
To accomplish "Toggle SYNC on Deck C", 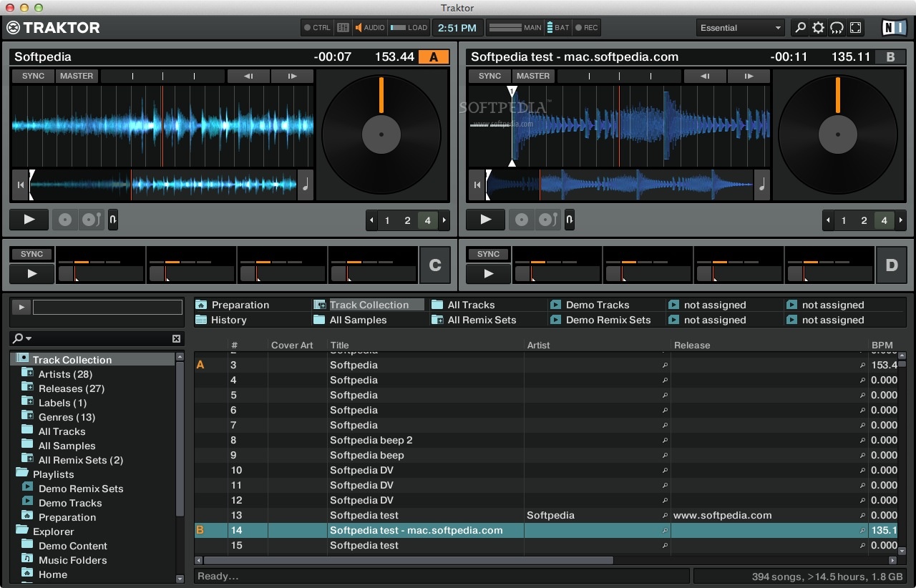I will [x=31, y=254].
